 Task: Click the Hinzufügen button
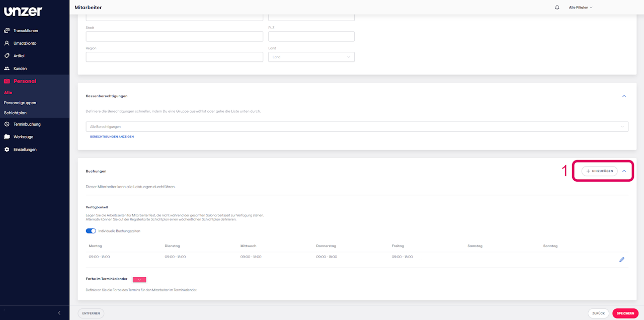(x=600, y=171)
